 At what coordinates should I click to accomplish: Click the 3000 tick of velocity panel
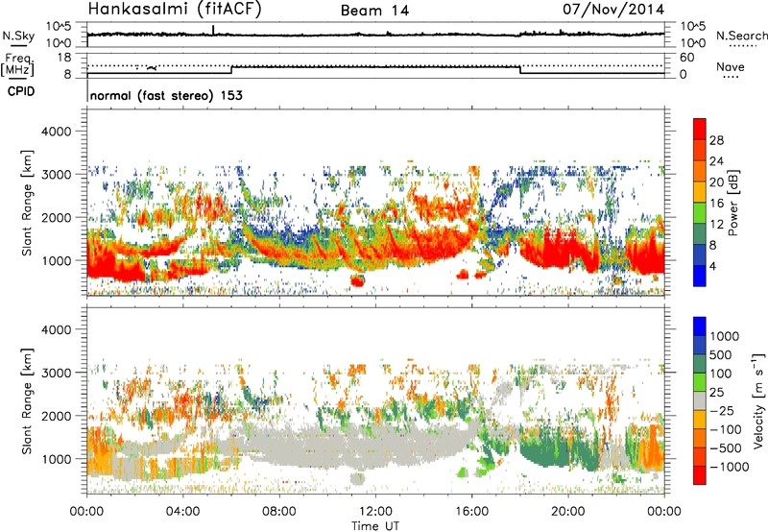[x=56, y=373]
